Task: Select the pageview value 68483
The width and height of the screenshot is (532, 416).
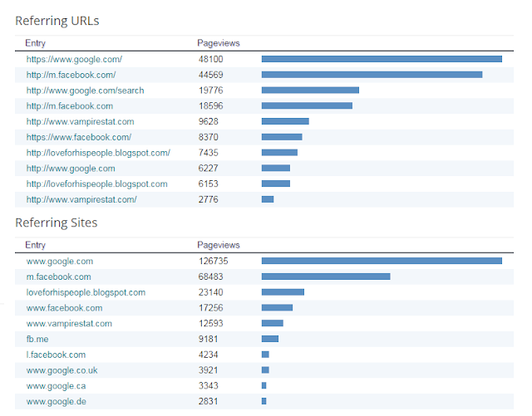Action: (210, 277)
